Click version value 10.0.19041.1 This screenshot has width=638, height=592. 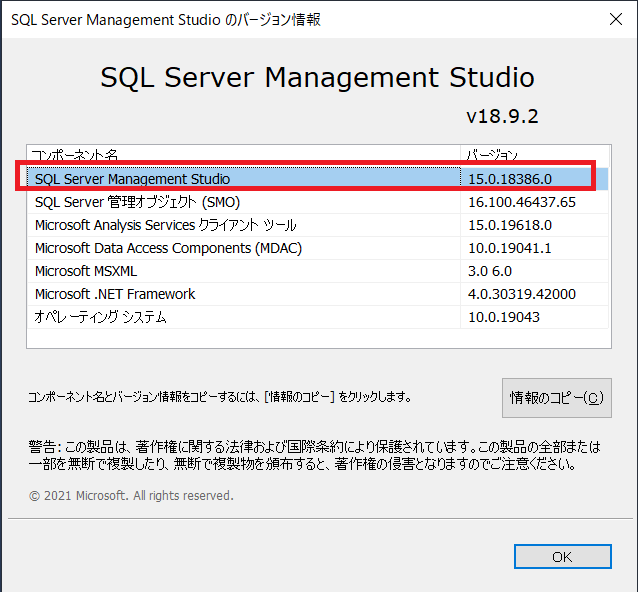pos(509,248)
